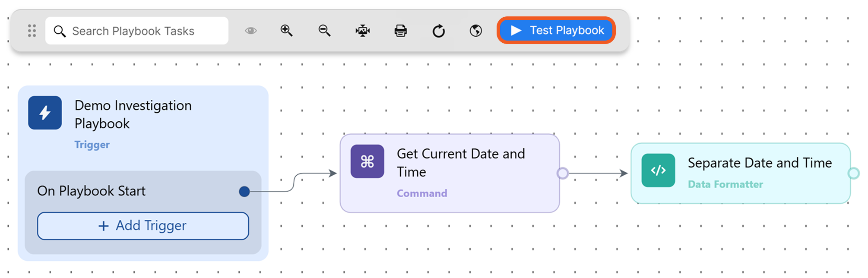Click the lightning bolt trigger icon
The image size is (868, 278).
[x=45, y=113]
